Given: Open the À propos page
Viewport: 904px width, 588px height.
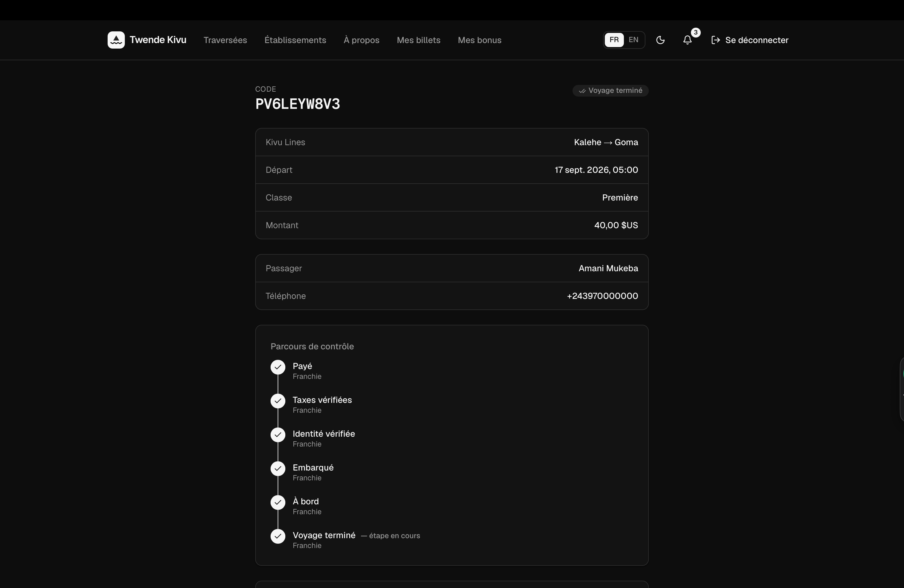Looking at the screenshot, I should click(361, 40).
